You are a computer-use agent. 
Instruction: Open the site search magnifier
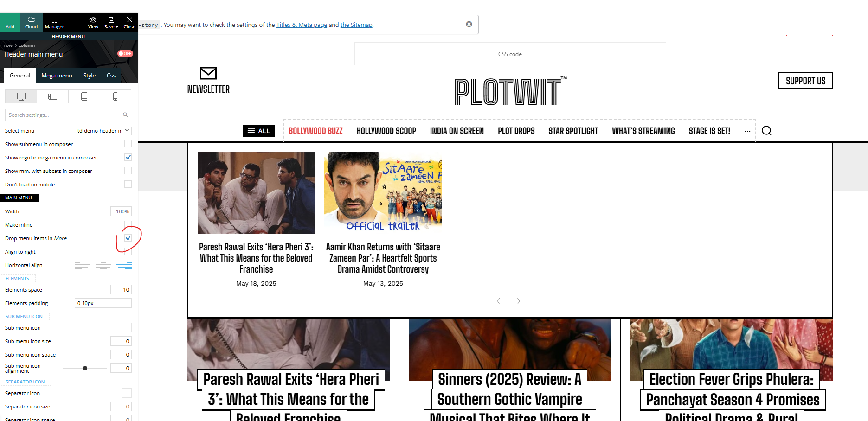(766, 131)
